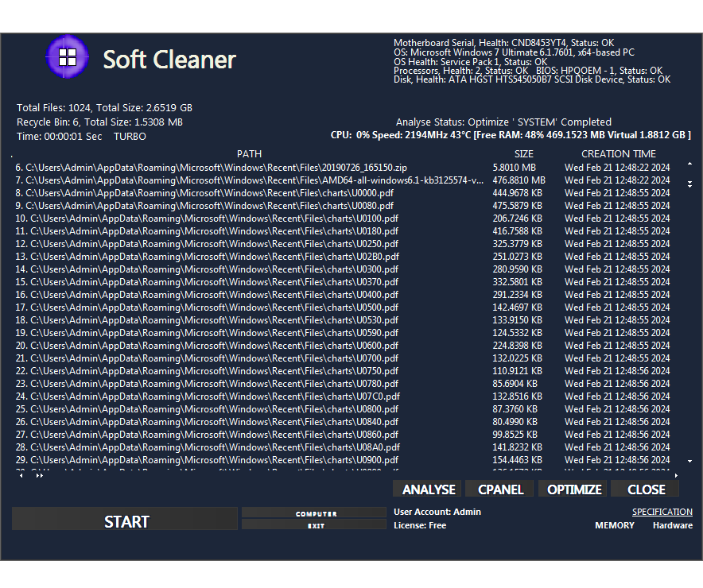Click the 5.8010 MB size value
The height and width of the screenshot is (588, 703).
pyautogui.click(x=515, y=168)
